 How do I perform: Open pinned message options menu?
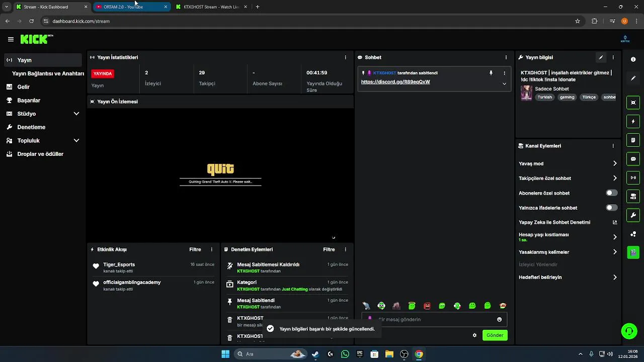coord(505,73)
